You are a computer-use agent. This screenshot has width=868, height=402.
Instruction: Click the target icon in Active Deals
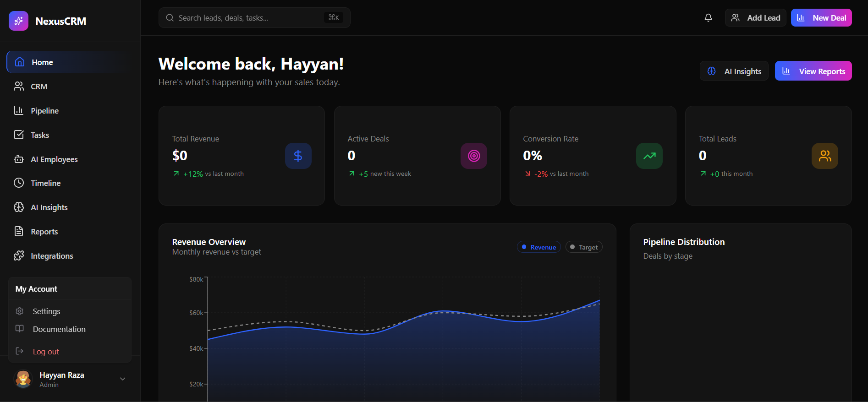tap(474, 156)
